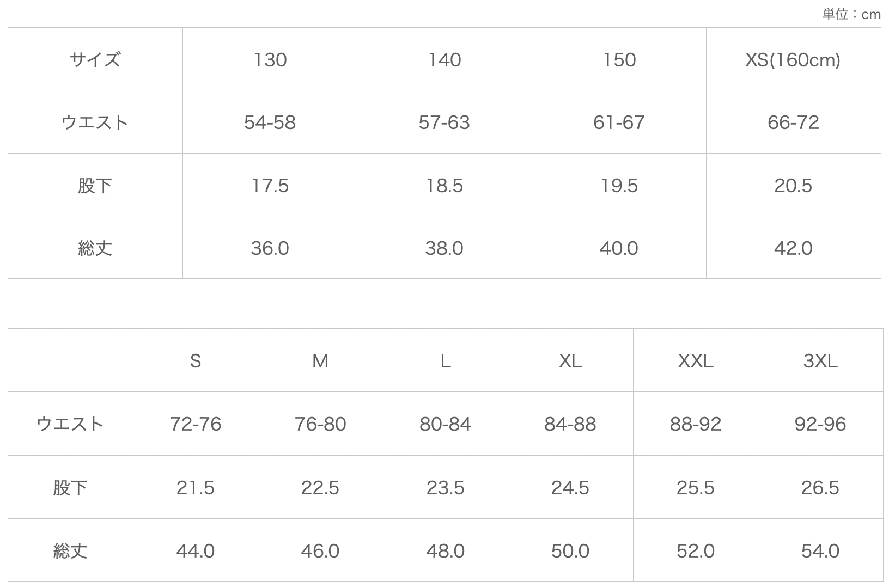Select the 18.5 inseam value
This screenshot has height=588, width=889.
[444, 186]
